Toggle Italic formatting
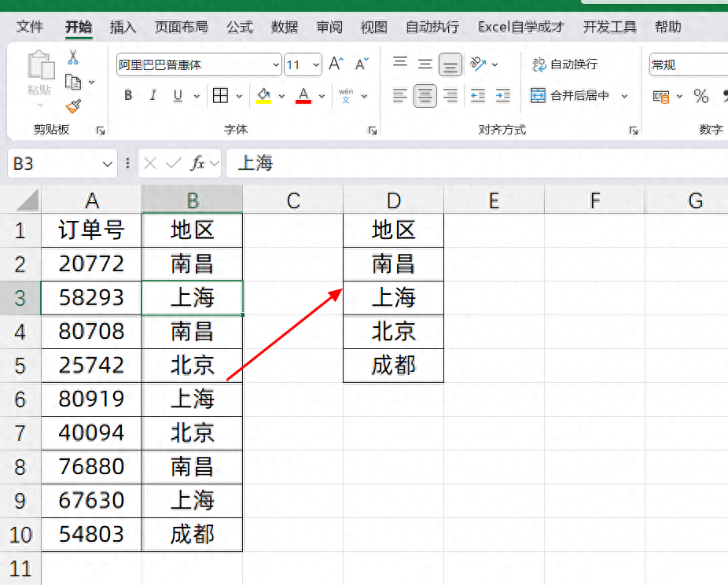Image resolution: width=728 pixels, height=585 pixels. pyautogui.click(x=153, y=96)
